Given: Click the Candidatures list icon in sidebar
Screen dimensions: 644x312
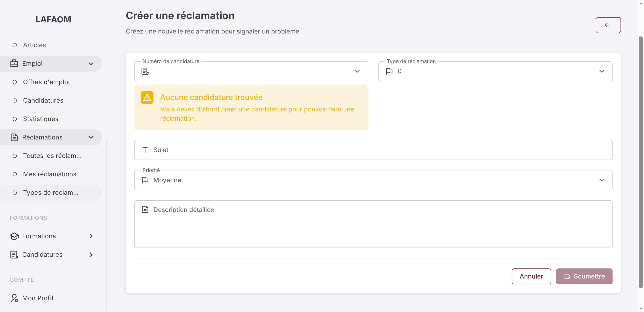Looking at the screenshot, I should [x=14, y=255].
